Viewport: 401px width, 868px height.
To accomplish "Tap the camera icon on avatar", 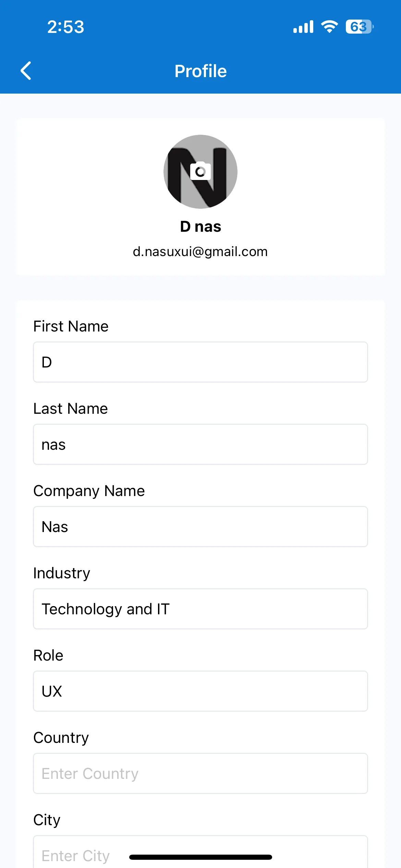I will point(200,171).
